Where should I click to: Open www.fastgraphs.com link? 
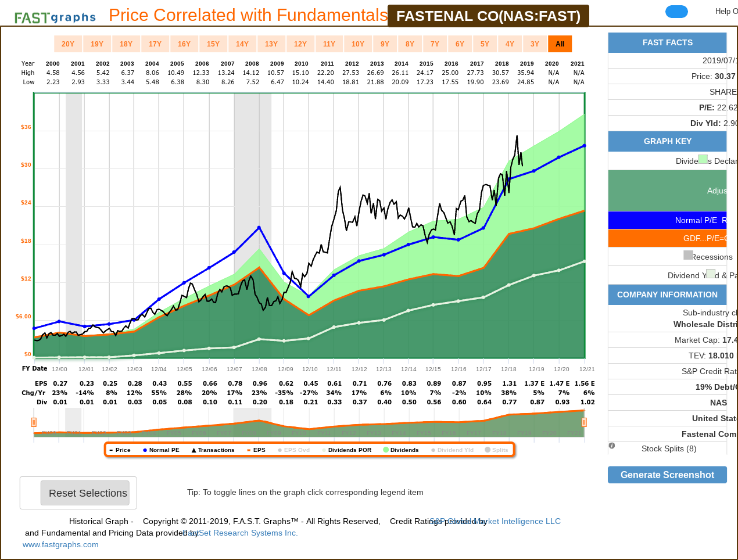point(60,544)
